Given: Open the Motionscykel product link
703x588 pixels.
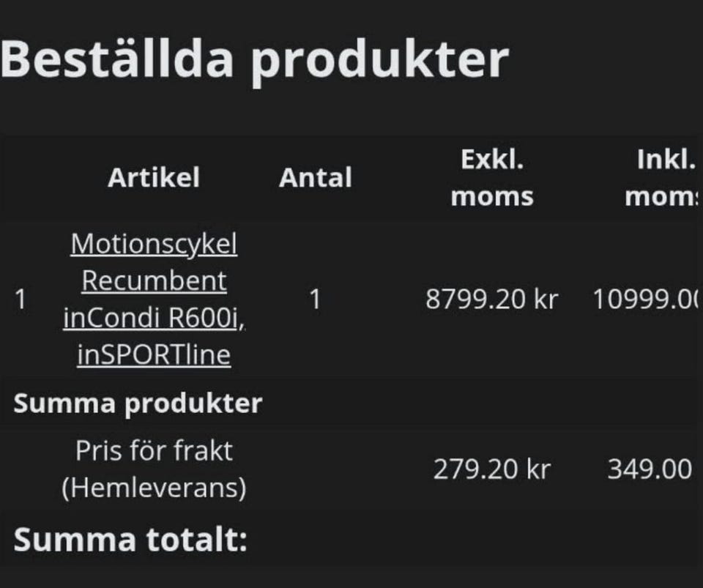Looking at the screenshot, I should click(x=154, y=245).
